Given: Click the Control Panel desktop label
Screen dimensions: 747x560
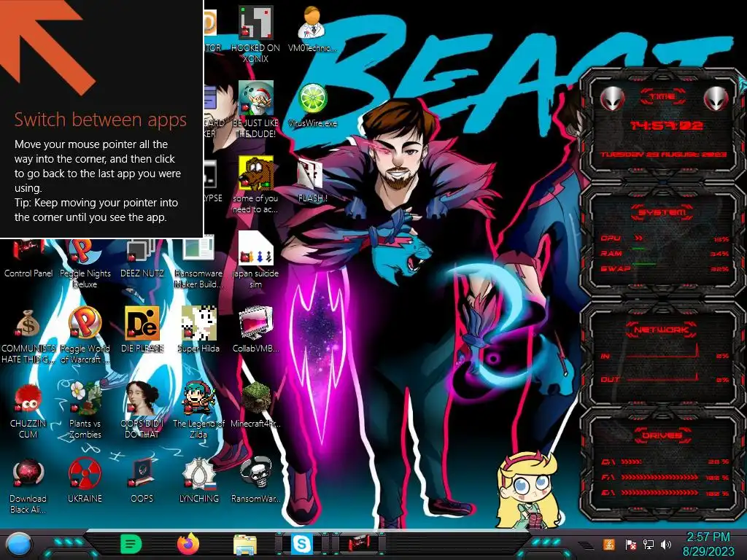Looking at the screenshot, I should coord(28,273).
